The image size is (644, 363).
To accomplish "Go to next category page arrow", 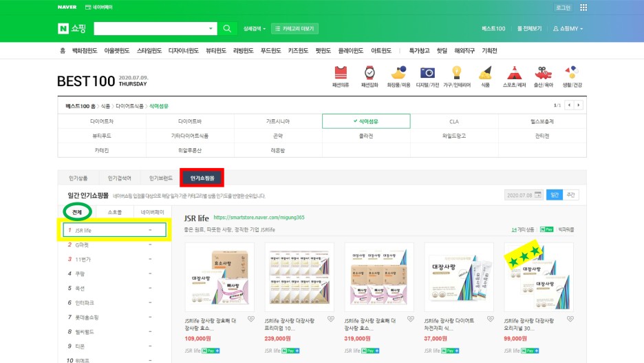I will [x=579, y=105].
